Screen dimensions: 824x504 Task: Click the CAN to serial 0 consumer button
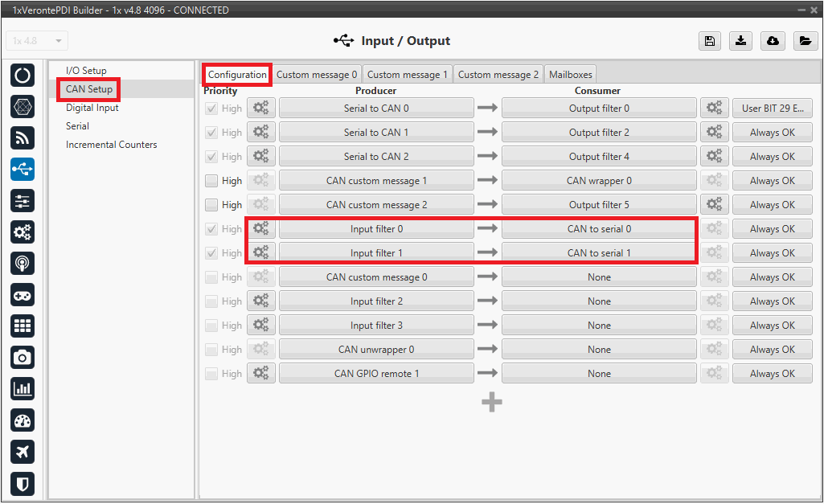tap(599, 229)
